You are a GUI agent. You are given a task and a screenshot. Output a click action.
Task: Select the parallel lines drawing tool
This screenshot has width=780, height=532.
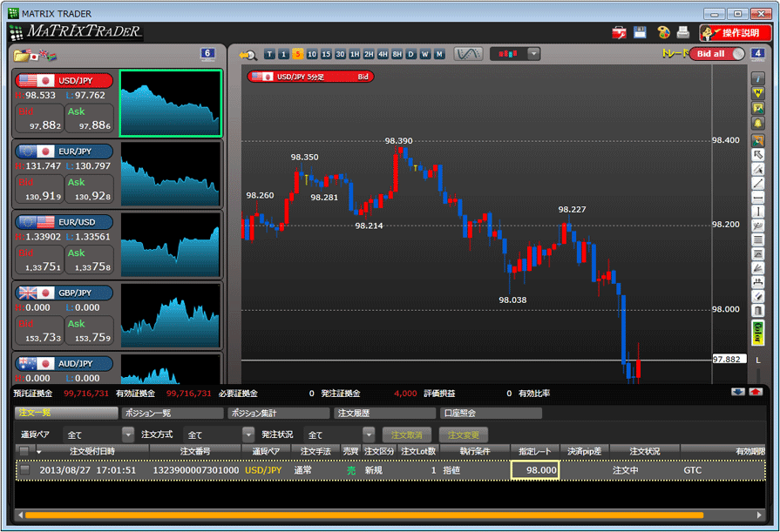(757, 240)
